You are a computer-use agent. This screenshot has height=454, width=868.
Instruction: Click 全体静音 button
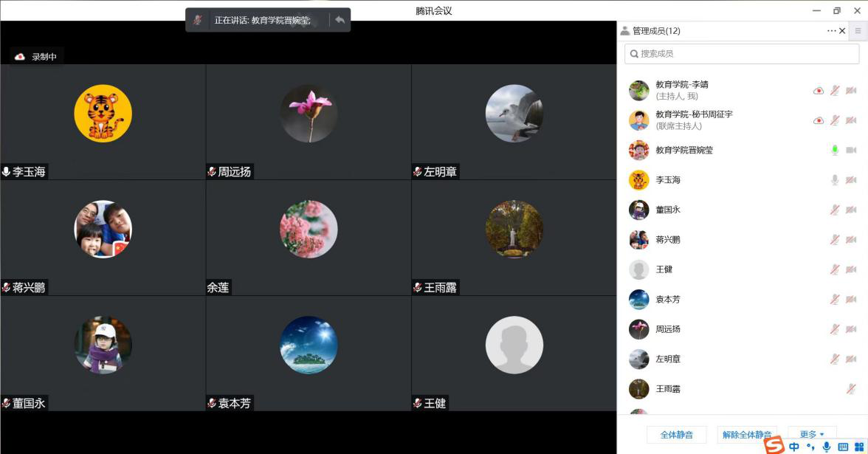pos(676,435)
